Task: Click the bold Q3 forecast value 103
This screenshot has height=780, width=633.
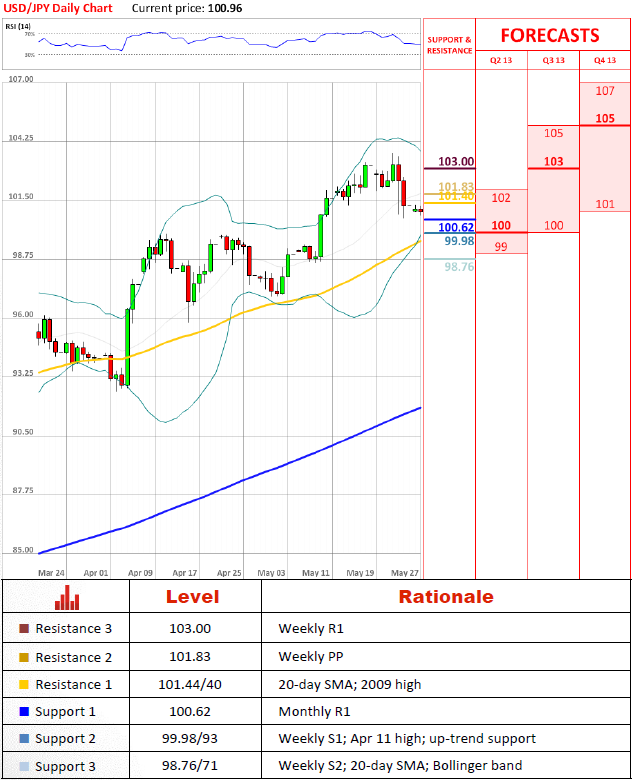Action: (553, 162)
